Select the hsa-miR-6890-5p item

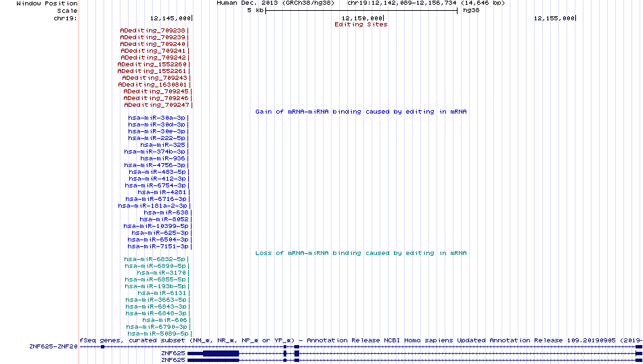pos(155,266)
